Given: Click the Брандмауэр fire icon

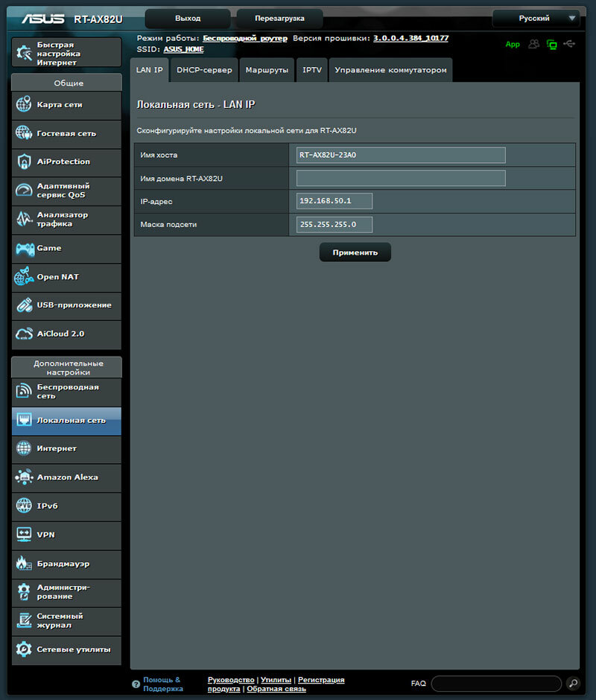Looking at the screenshot, I should point(24,564).
